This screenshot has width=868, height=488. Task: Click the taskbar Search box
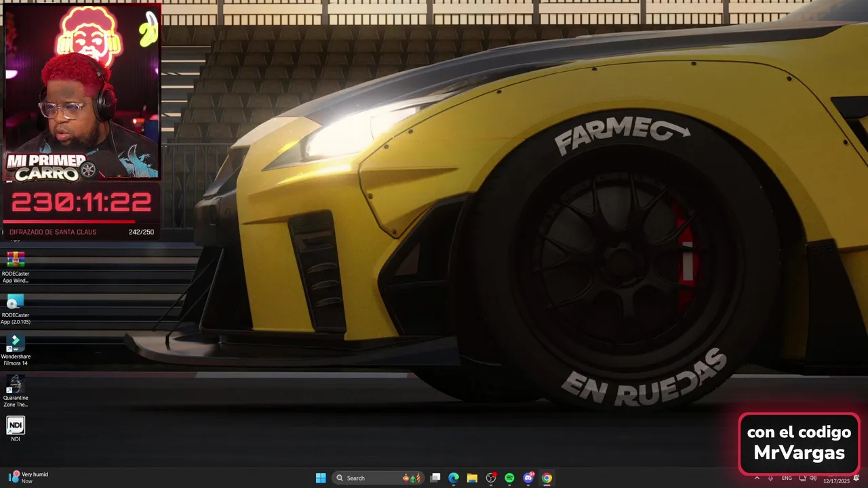point(378,478)
